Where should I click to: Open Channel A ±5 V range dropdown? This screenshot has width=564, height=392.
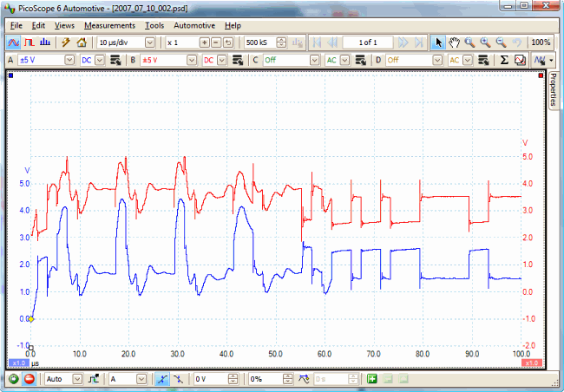[69, 60]
